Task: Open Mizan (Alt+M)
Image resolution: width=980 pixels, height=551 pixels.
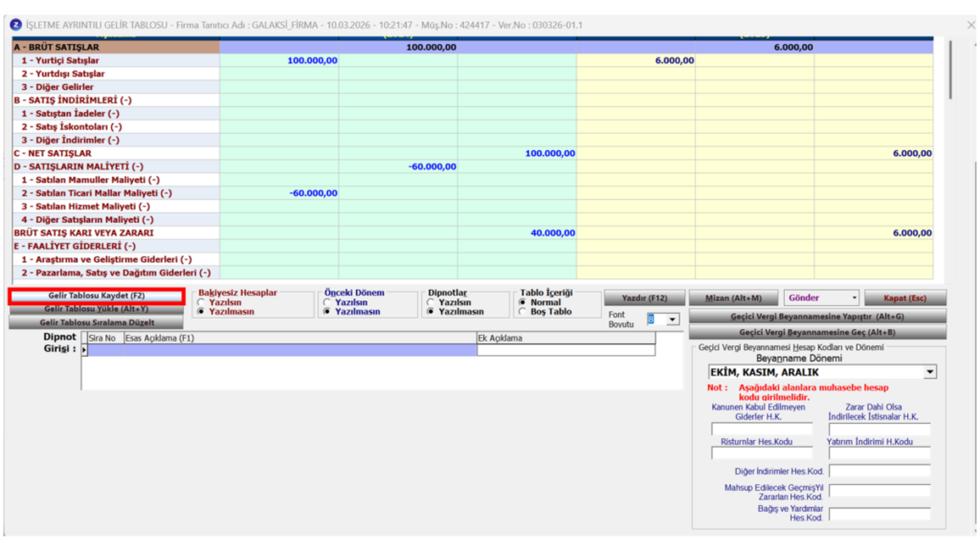Action: tap(734, 298)
